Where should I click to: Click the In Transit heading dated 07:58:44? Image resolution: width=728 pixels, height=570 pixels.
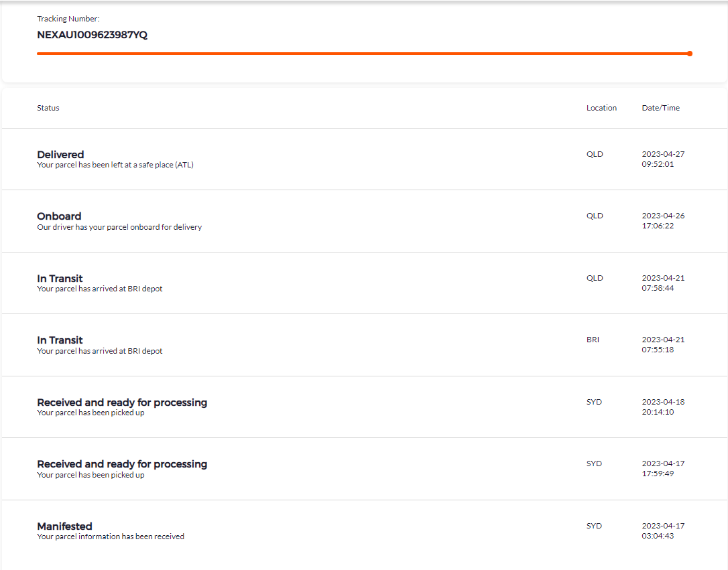tap(60, 279)
